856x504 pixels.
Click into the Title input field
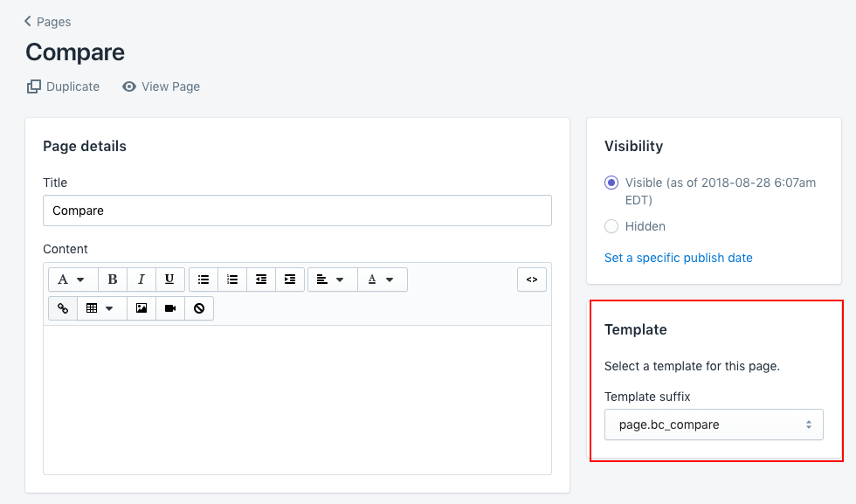(297, 211)
